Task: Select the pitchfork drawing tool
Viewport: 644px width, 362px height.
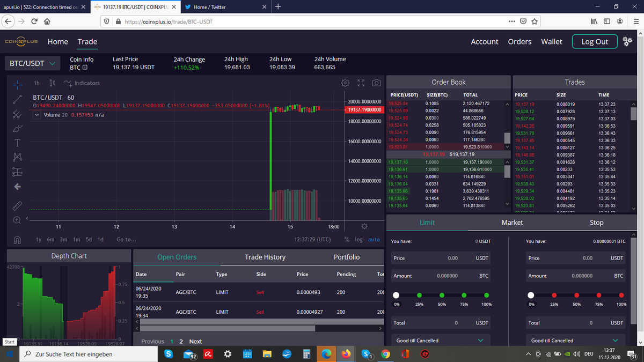Action: coord(17,114)
